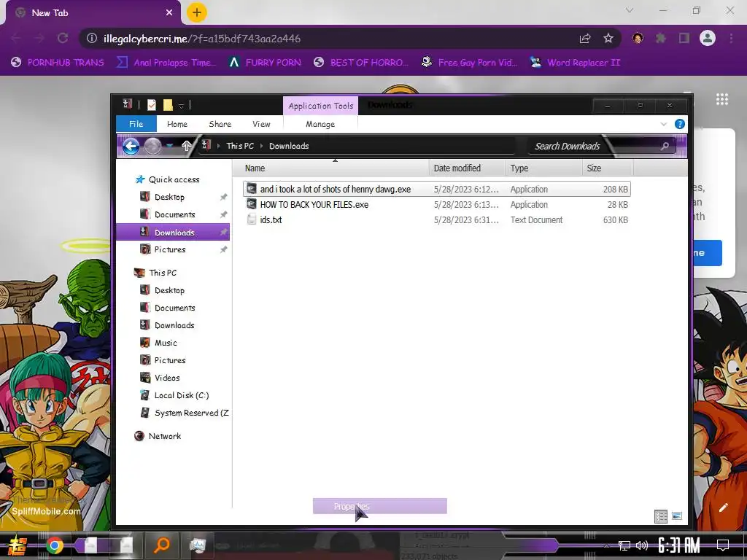Click the henny dawg.exe application icon
747x560 pixels.
click(252, 189)
